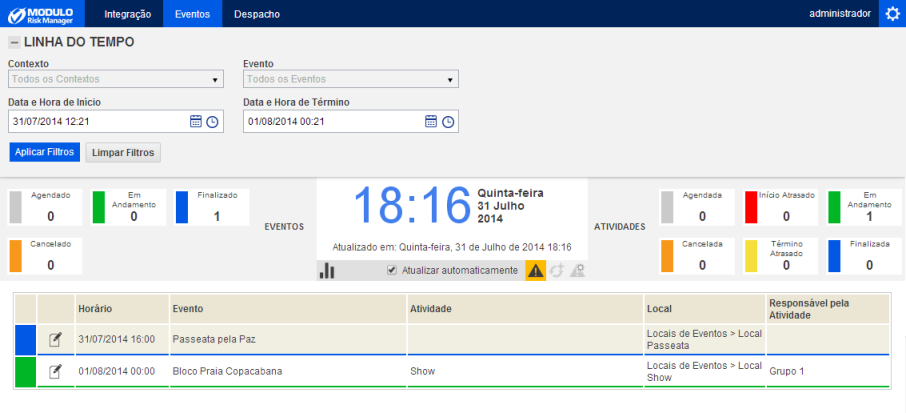Click the Atualizado em timestamp text
The height and width of the screenshot is (413, 906).
coord(452,247)
